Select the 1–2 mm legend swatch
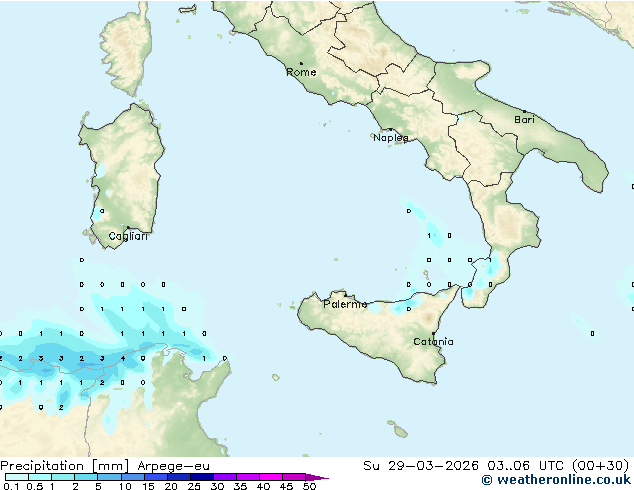The width and height of the screenshot is (634, 490). point(63,477)
